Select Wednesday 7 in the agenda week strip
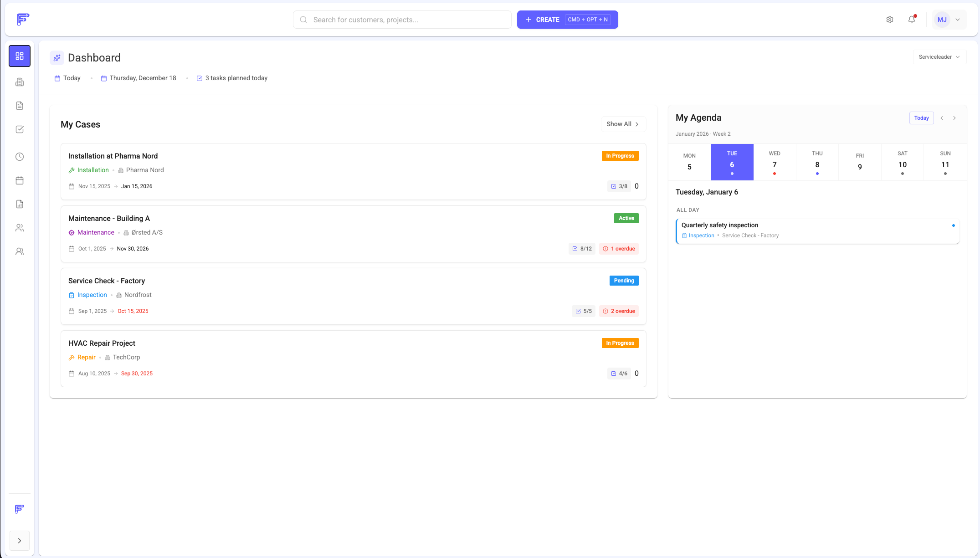980x558 pixels. [775, 162]
